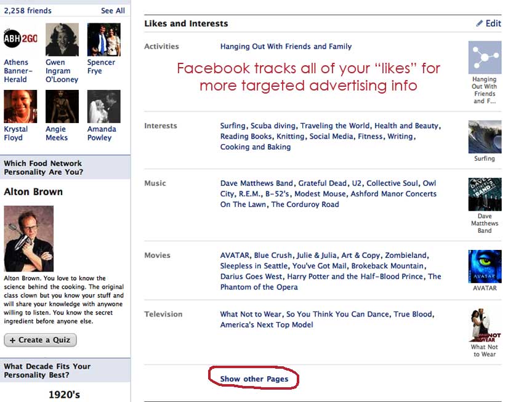Open Hanging Out With Friends and Family link
Screen dimensions: 532x402
click(286, 46)
